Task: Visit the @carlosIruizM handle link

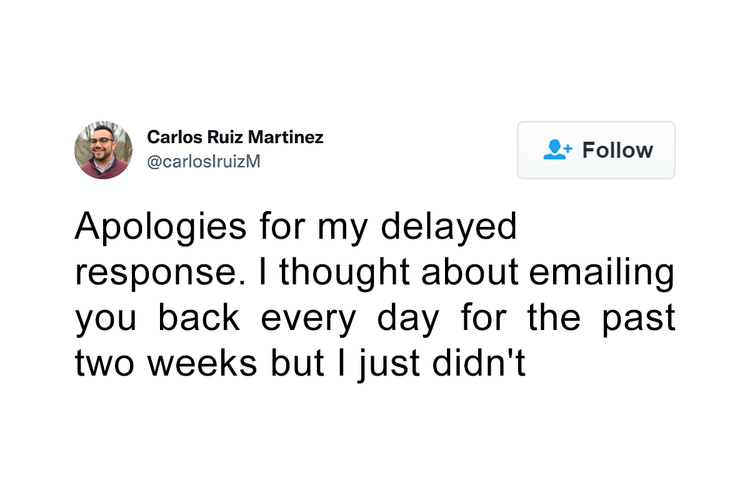Action: [x=204, y=162]
